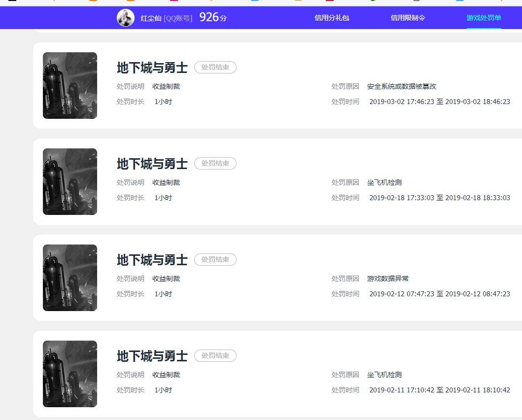
Task: Open the 信用限制令 section
Action: [408, 19]
